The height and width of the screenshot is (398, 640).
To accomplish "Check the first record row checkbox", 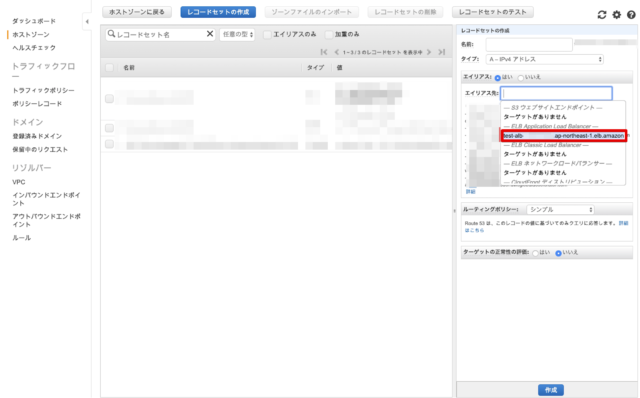I will click(x=109, y=98).
